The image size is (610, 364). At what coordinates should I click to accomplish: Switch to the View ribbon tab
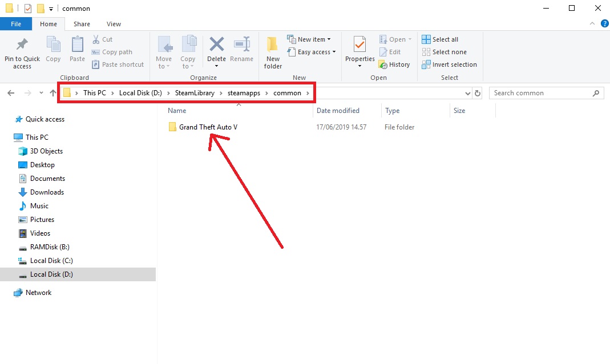(114, 24)
